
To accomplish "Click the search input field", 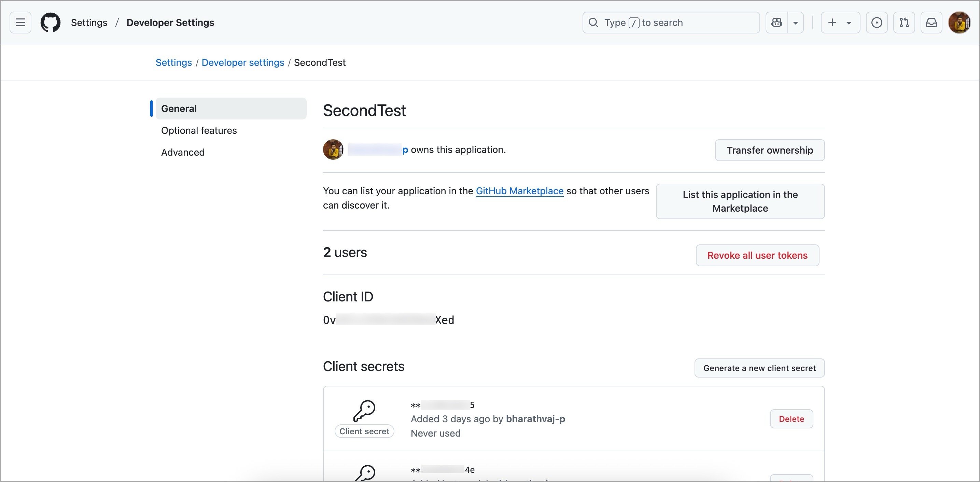I will coord(671,23).
